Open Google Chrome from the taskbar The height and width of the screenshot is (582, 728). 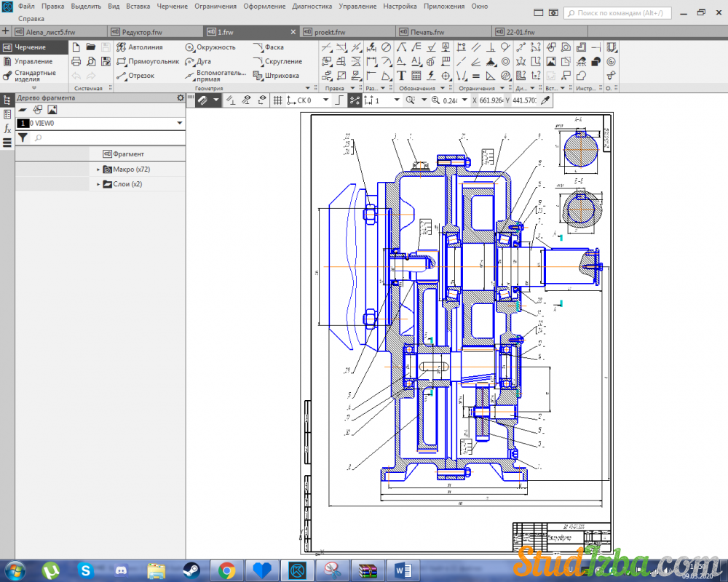tap(226, 570)
